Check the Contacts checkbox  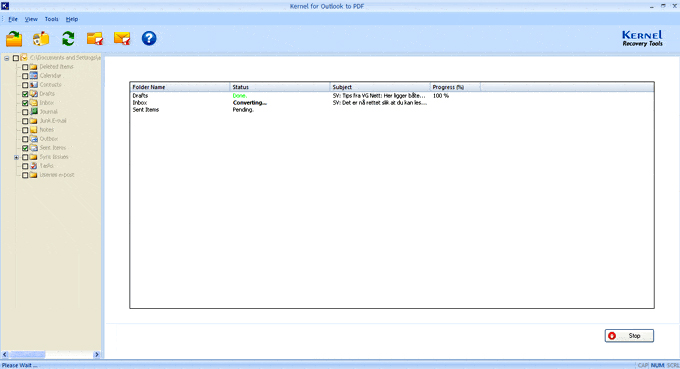(x=25, y=85)
